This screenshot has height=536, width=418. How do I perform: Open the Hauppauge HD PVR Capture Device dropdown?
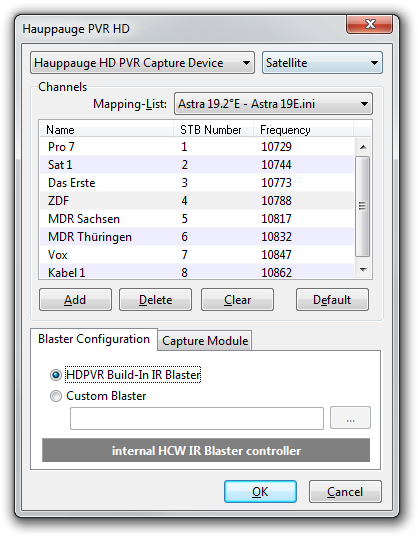[x=142, y=63]
